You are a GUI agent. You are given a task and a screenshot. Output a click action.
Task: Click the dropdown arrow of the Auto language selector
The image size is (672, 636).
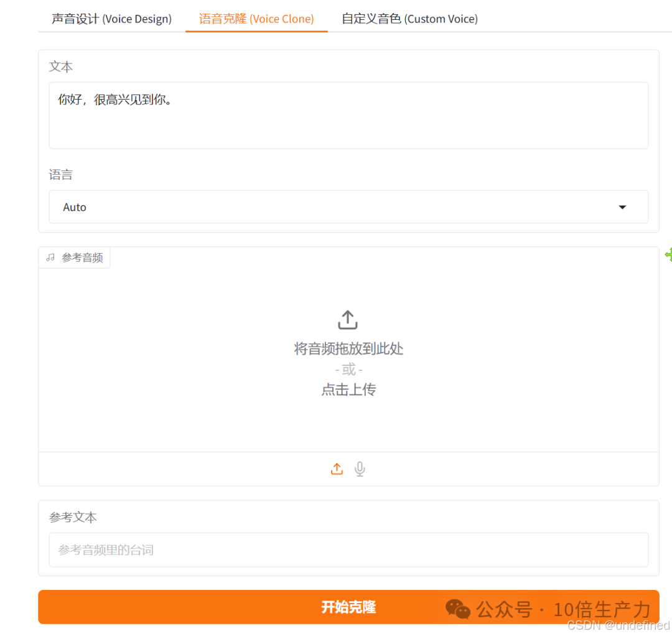(x=622, y=207)
